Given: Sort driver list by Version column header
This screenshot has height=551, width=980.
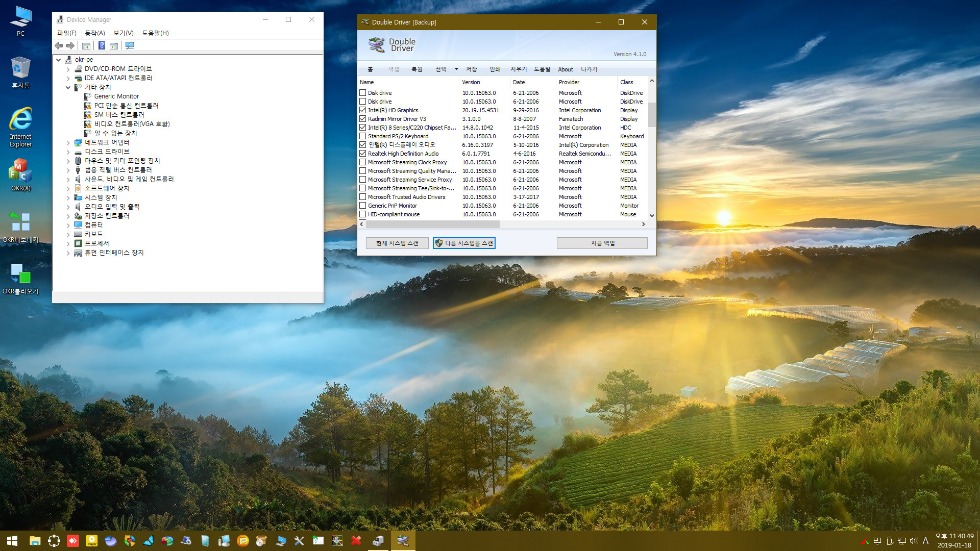Looking at the screenshot, I should pos(484,82).
